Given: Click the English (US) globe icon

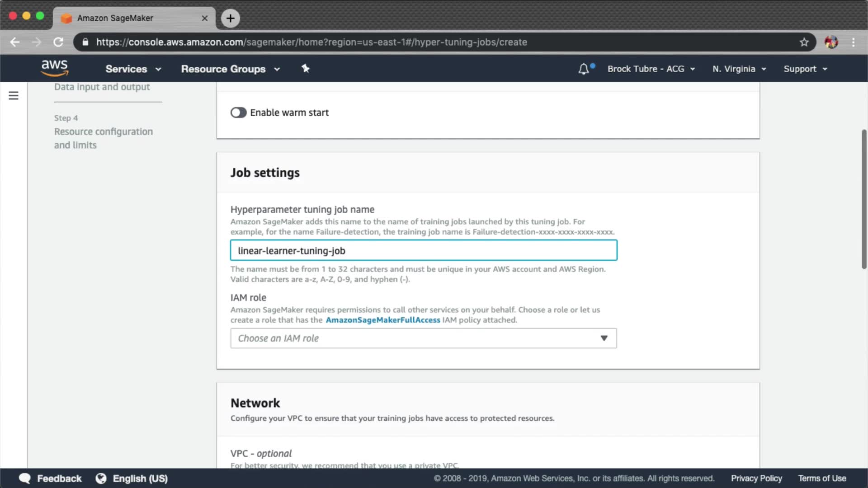Looking at the screenshot, I should pos(101,479).
